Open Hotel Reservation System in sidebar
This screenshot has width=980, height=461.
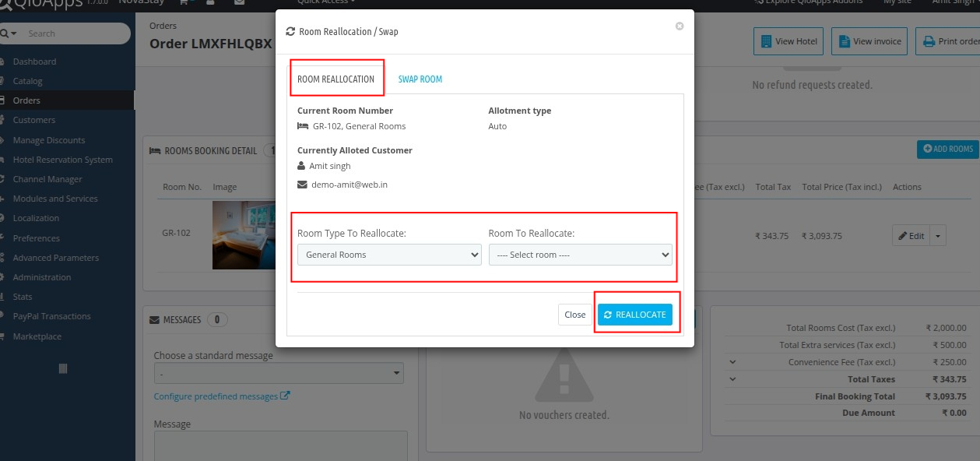(x=62, y=160)
